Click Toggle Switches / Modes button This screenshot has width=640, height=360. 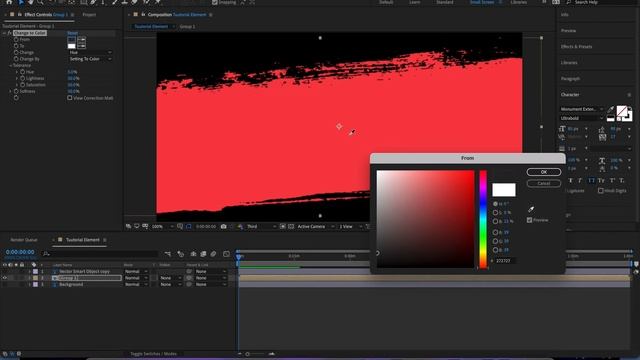coord(153,354)
